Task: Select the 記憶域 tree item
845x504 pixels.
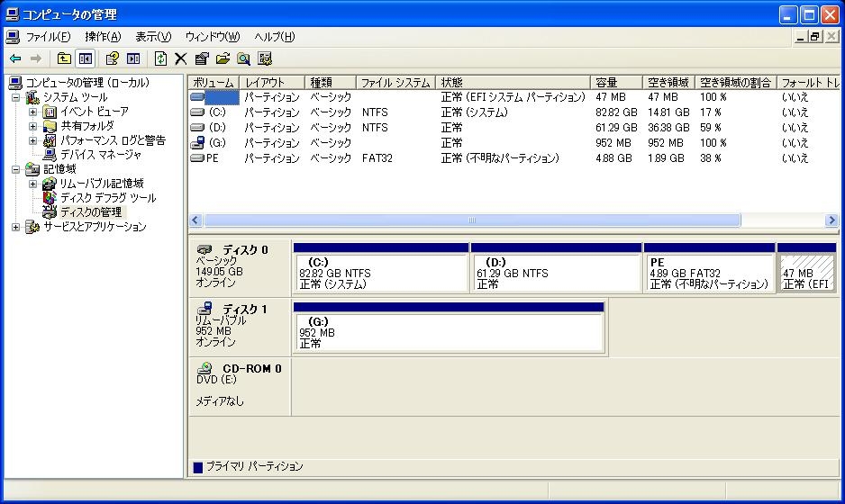Action: pos(59,169)
